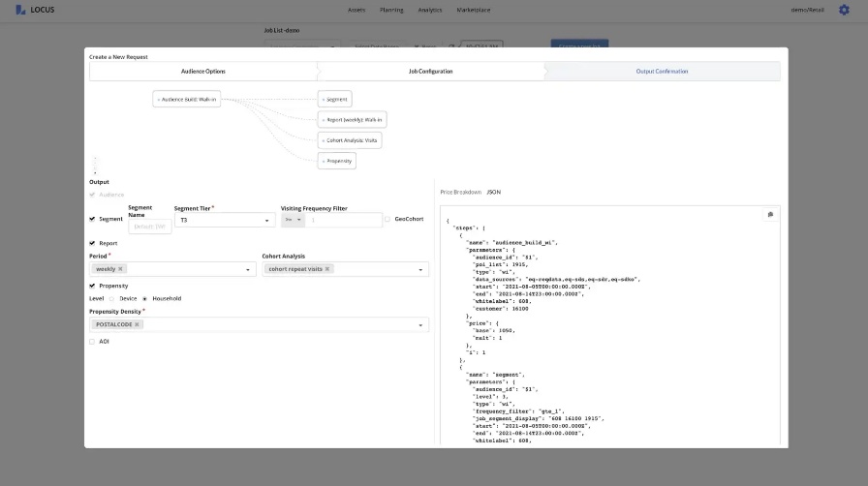Click the Visiting Frequency Filter value field

tap(343, 220)
